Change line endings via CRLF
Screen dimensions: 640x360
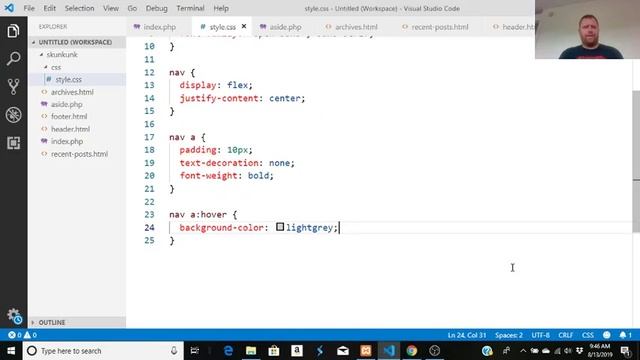coord(565,335)
